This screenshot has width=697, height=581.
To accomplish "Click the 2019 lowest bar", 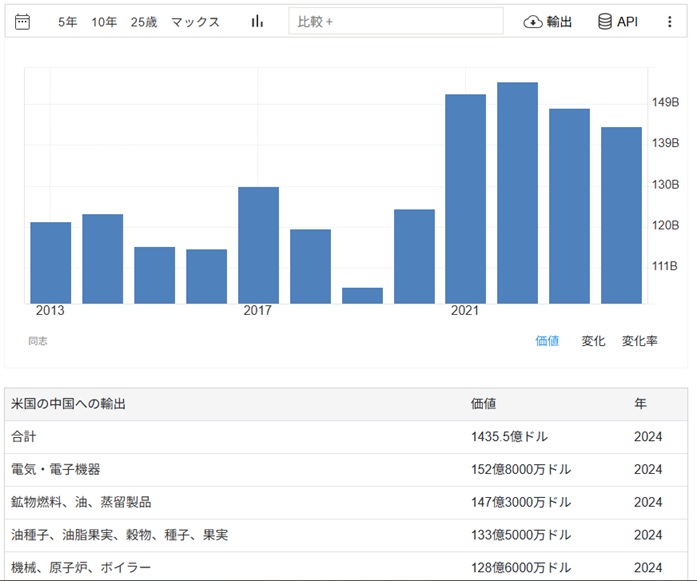I will point(362,296).
